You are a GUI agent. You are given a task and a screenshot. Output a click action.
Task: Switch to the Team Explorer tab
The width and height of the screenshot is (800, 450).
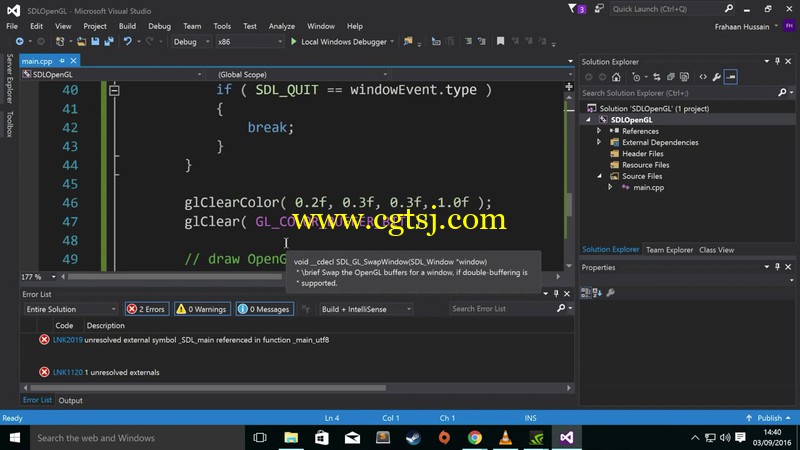tap(669, 250)
